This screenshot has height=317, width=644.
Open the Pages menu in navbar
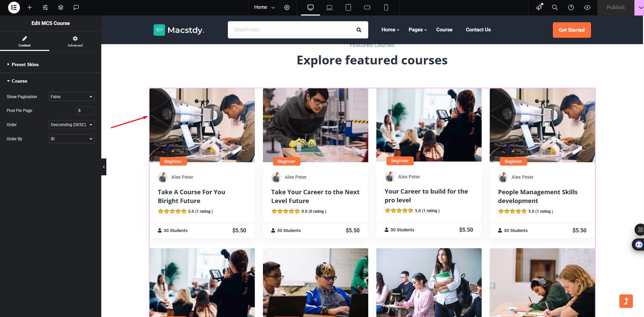418,30
